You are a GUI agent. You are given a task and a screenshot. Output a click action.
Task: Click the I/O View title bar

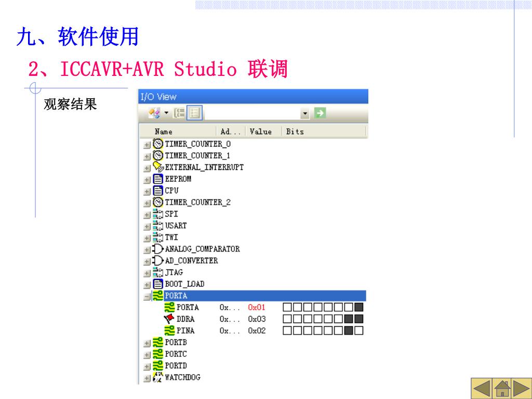pos(253,97)
